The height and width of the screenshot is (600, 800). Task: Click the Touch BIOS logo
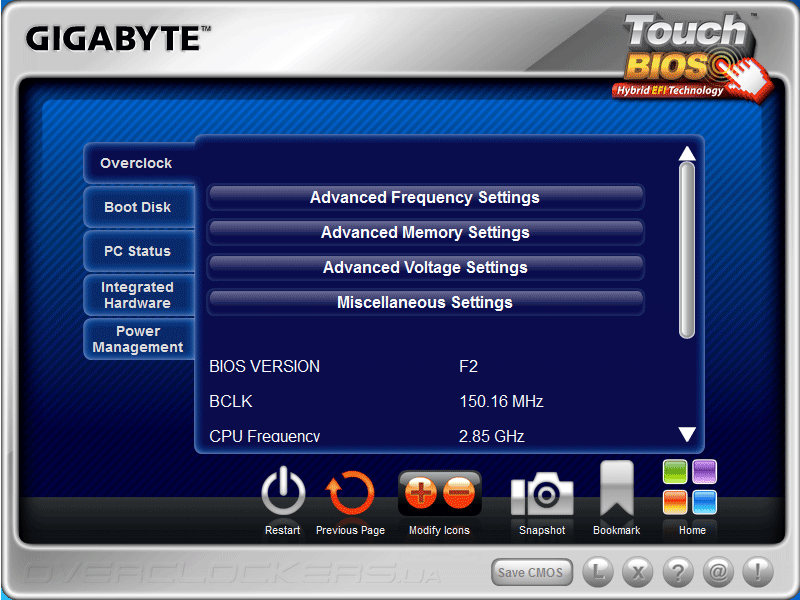pyautogui.click(x=691, y=56)
